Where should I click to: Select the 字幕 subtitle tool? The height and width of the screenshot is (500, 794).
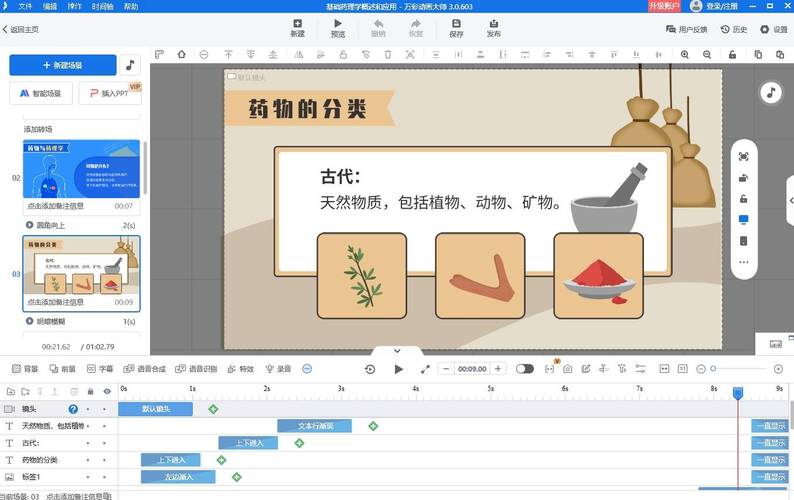pos(99,369)
